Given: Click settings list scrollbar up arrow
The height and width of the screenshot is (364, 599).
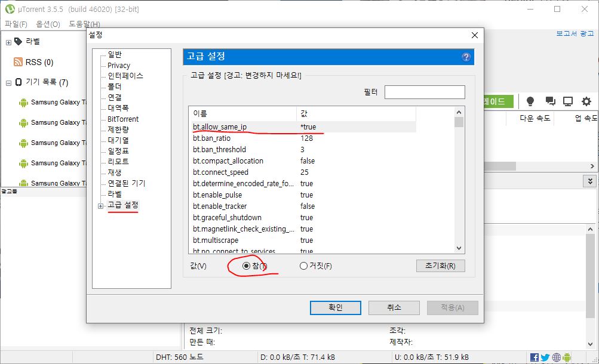Looking at the screenshot, I should [459, 112].
